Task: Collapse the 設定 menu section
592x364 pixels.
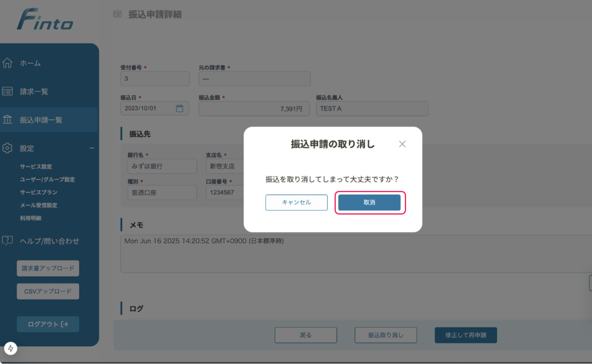Action: click(91, 148)
